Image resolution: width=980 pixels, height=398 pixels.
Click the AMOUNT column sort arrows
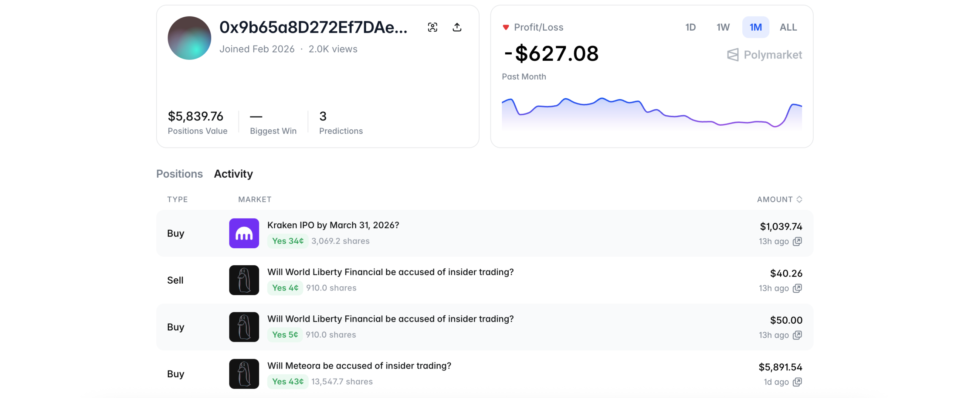pos(800,199)
